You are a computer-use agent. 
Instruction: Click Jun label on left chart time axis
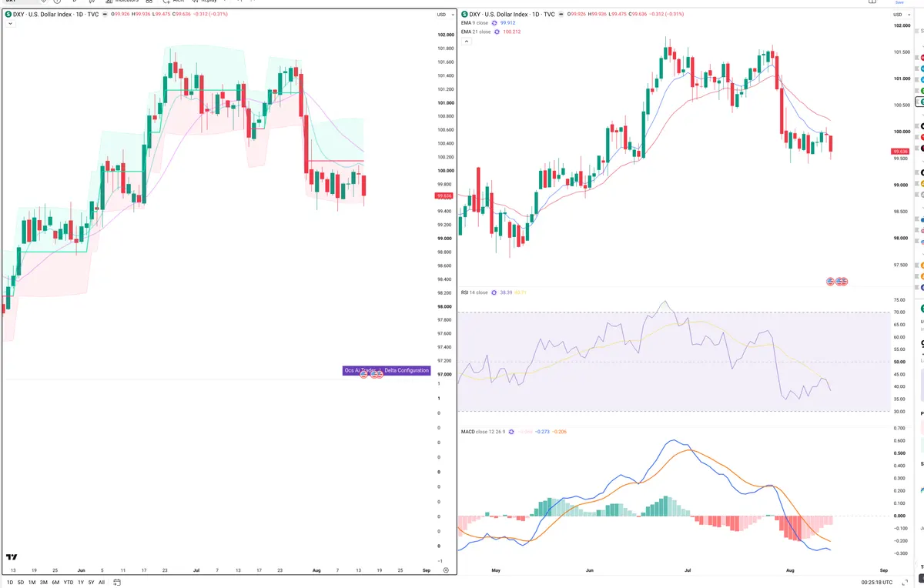click(x=81, y=570)
